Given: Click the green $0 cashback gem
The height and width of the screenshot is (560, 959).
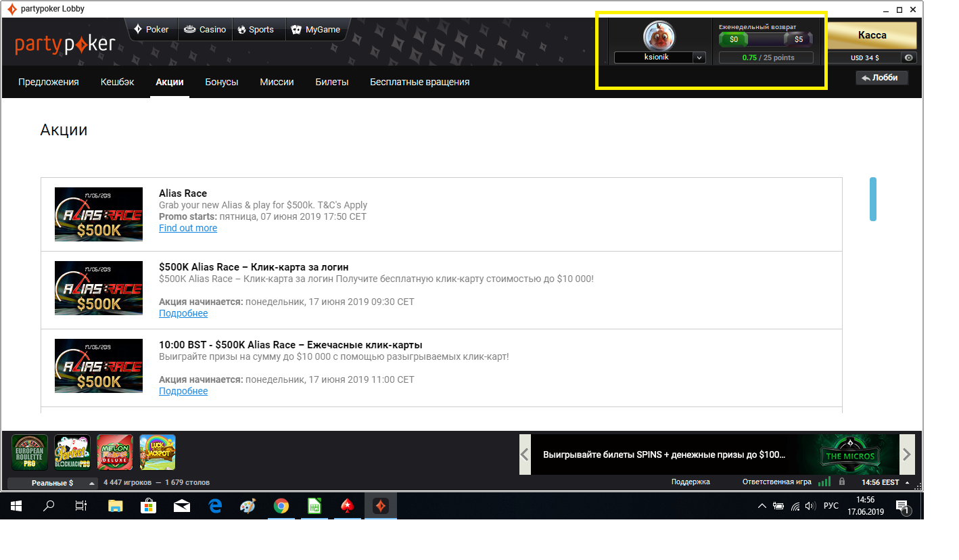Looking at the screenshot, I should [x=734, y=39].
